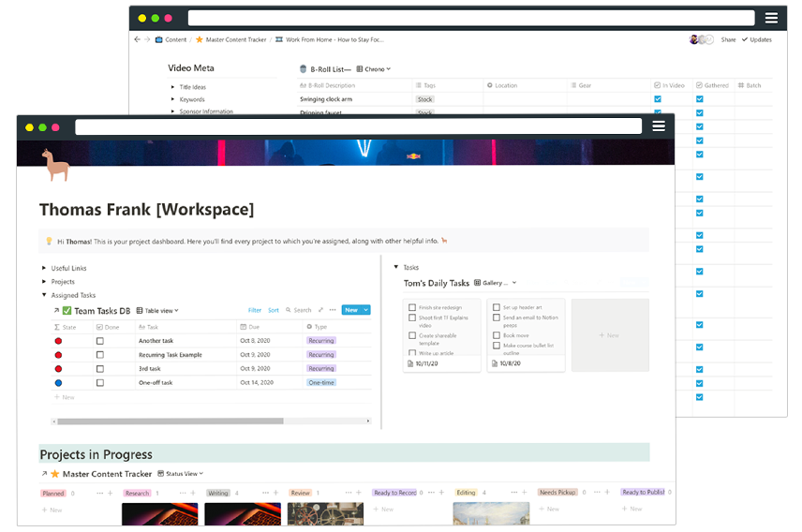Image resolution: width=802 pixels, height=532 pixels.
Task: Open Master Content Tracker via arrow icon
Action: click(44, 474)
